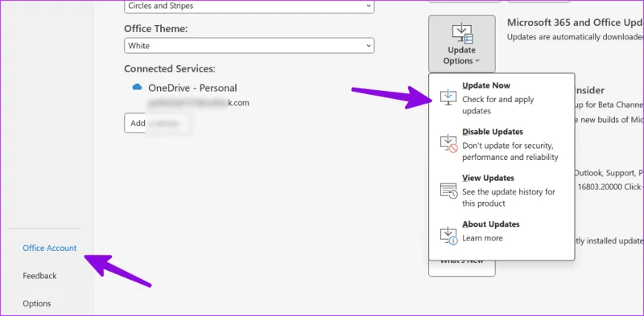
Task: Expand the Update Options chevron
Action: click(x=477, y=61)
